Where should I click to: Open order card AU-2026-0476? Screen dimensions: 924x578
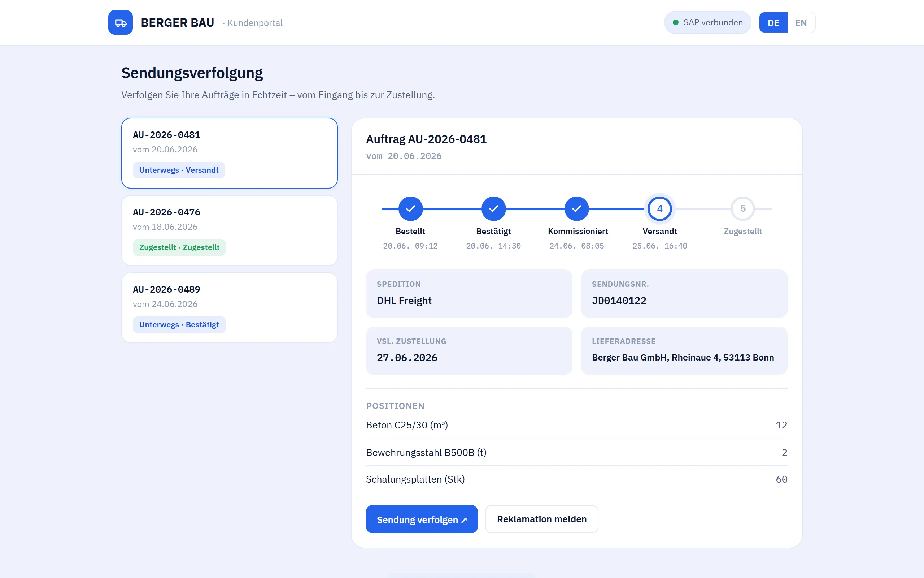(x=230, y=230)
